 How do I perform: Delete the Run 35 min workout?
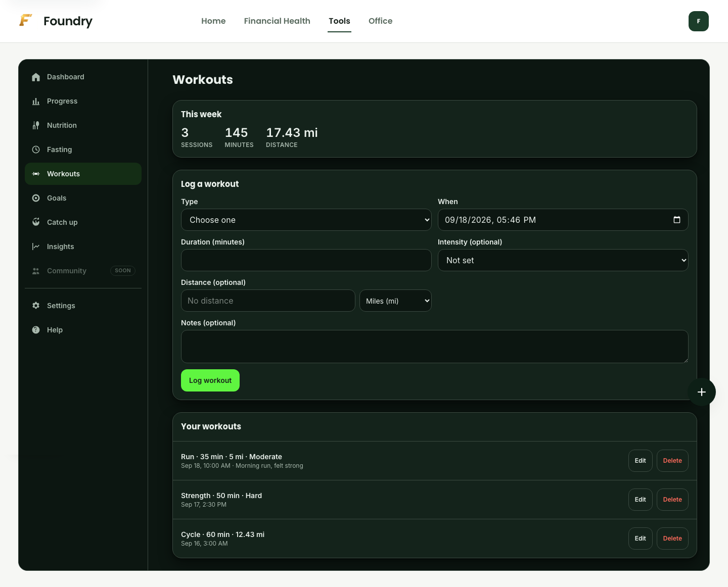(x=672, y=461)
